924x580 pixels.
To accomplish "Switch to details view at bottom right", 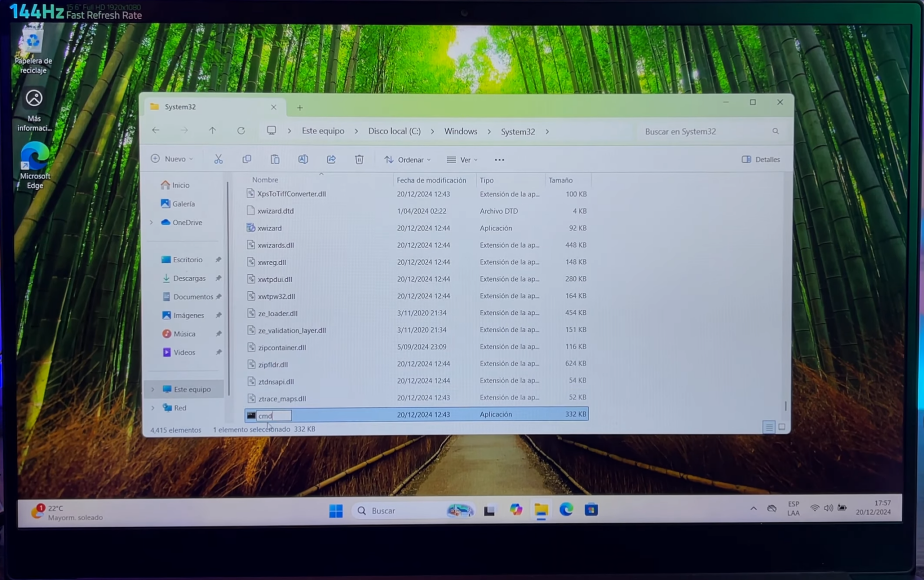I will 769,426.
